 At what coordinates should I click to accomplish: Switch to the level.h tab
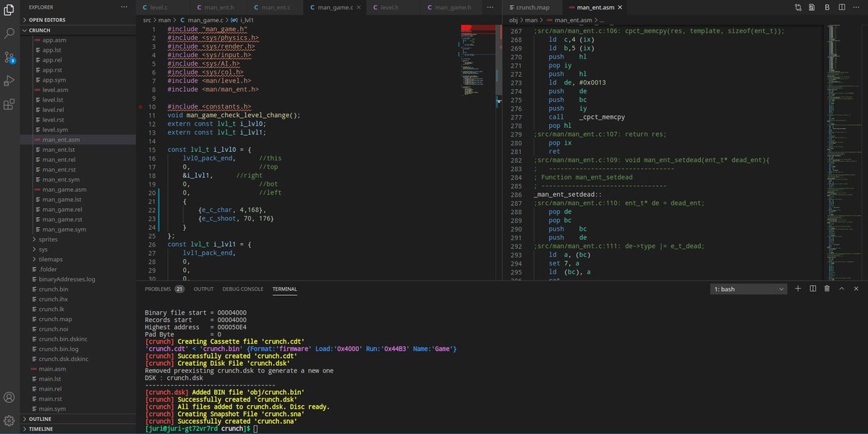pyautogui.click(x=388, y=7)
